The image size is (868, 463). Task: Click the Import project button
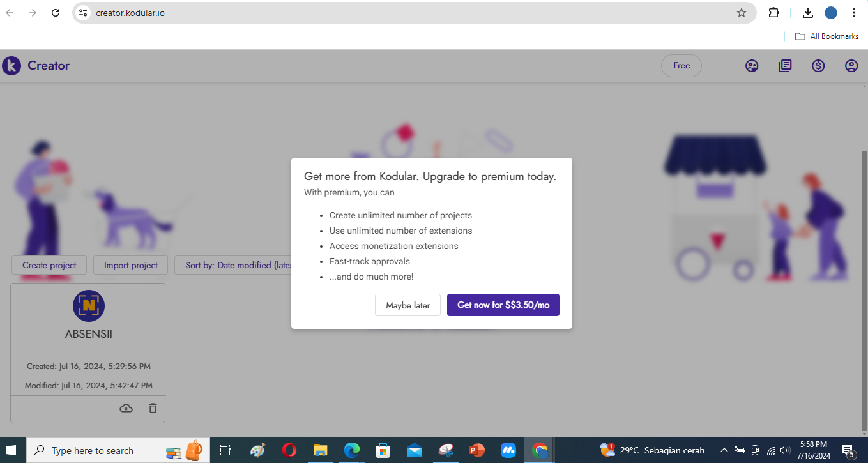point(131,265)
